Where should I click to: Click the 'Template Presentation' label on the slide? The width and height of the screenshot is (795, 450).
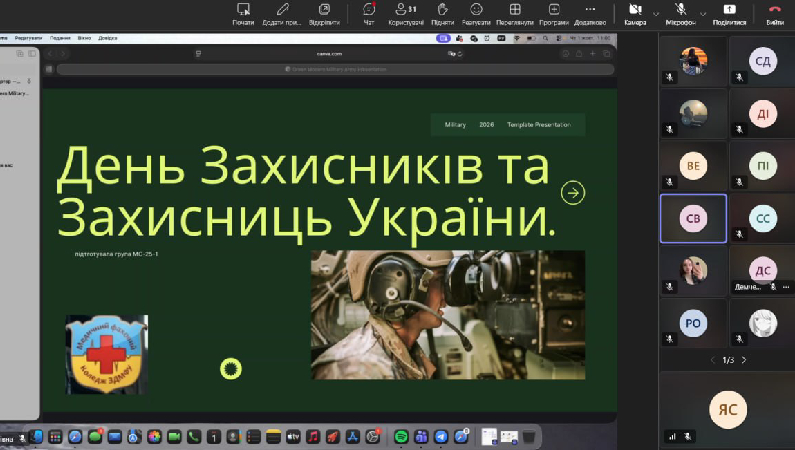click(538, 125)
